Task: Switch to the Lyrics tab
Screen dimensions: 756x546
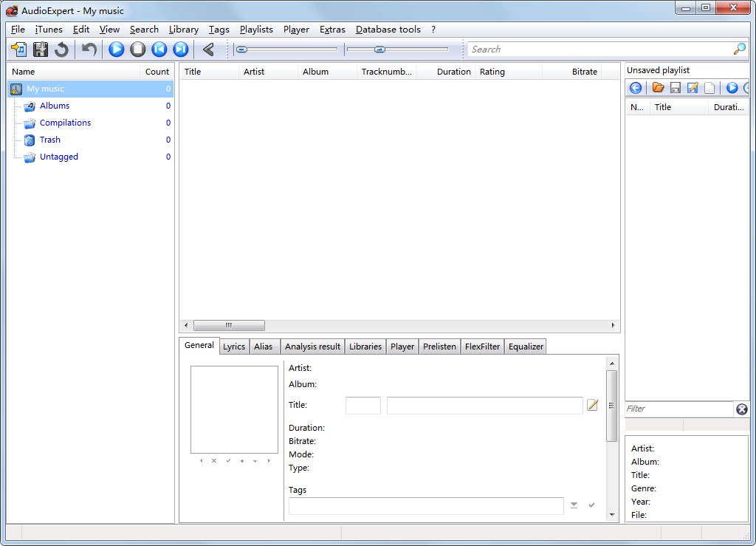Action: (233, 346)
